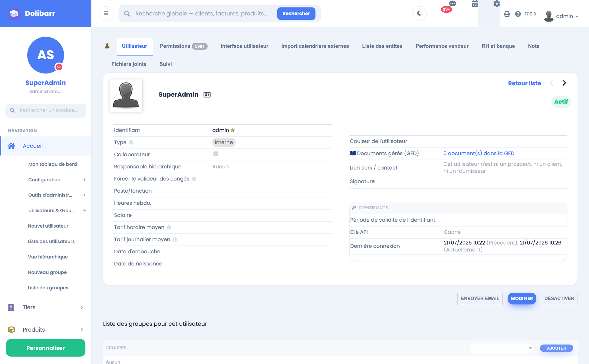Open the groups selection dropdown
The image size is (589, 364).
coord(501,348)
